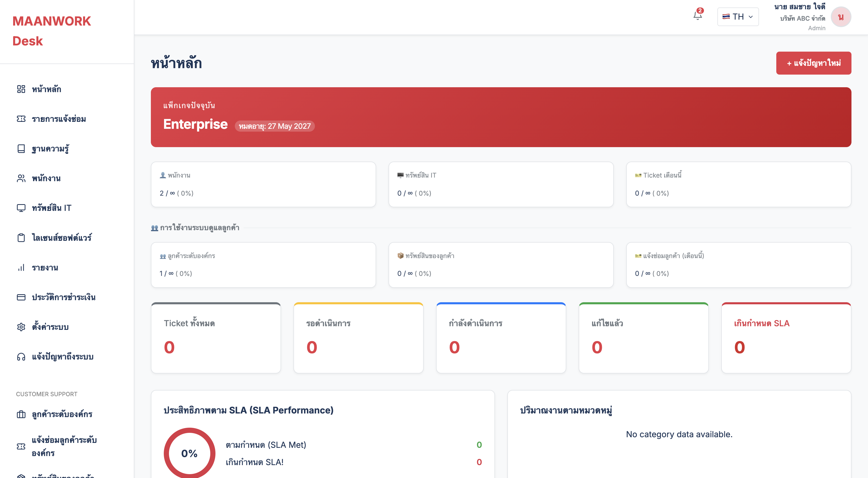Click the Ticket ทั้งหมด summary card
Viewport: 868px width, 478px height.
pyautogui.click(x=216, y=338)
